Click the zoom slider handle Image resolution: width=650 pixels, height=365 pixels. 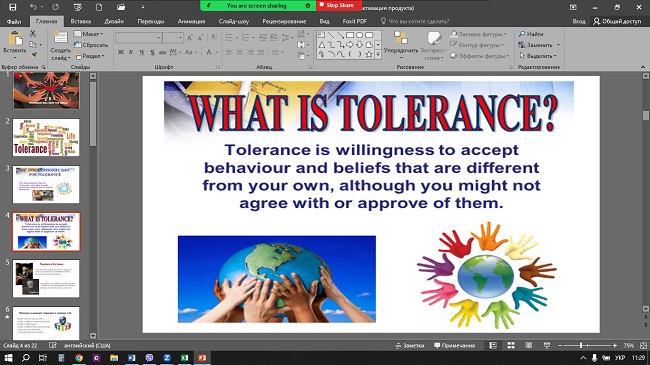coord(581,346)
